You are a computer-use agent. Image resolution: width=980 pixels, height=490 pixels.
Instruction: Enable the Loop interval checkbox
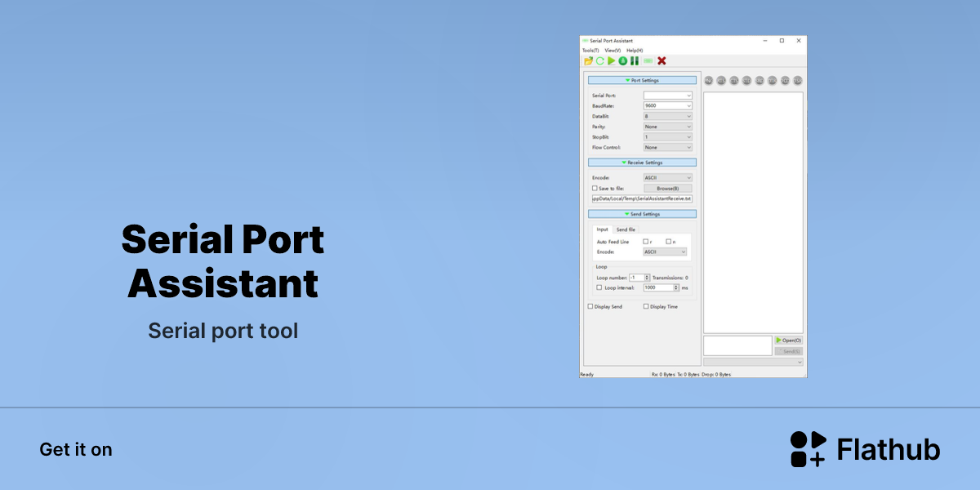click(599, 287)
